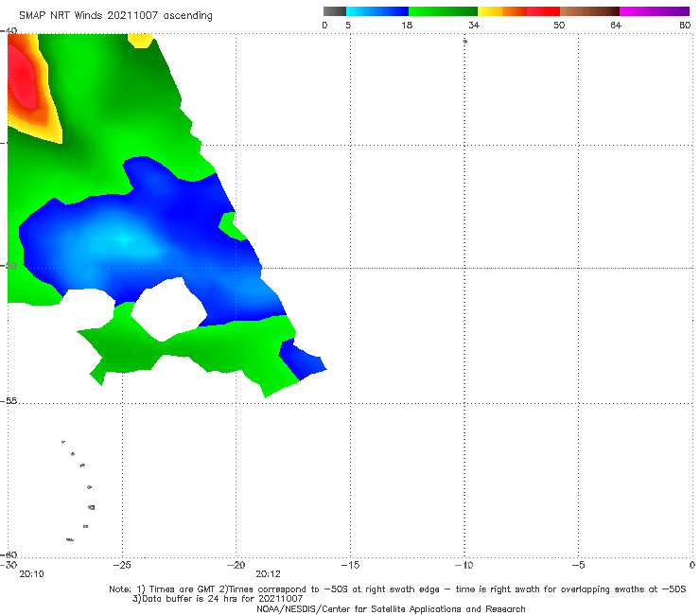Click latitude axis label '-55'
The height and width of the screenshot is (615, 700).
(x=9, y=401)
